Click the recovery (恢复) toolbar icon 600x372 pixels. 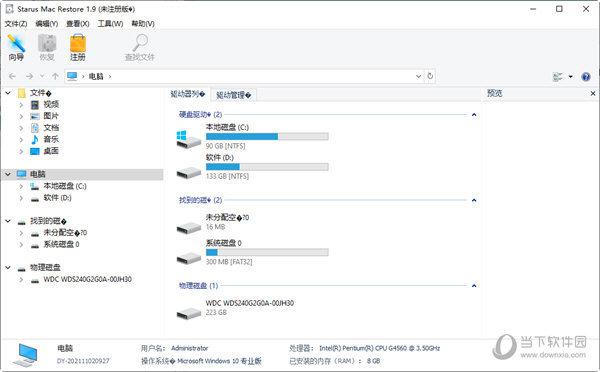click(x=47, y=47)
